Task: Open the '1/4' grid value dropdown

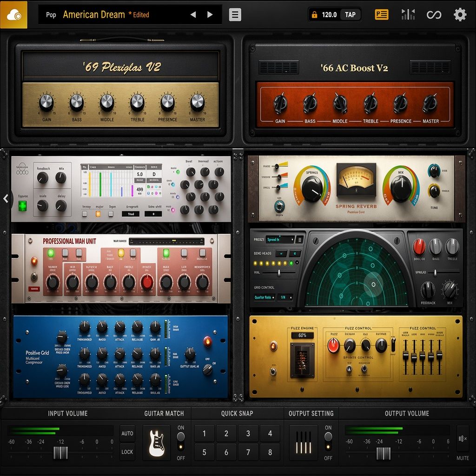Action: tap(286, 297)
